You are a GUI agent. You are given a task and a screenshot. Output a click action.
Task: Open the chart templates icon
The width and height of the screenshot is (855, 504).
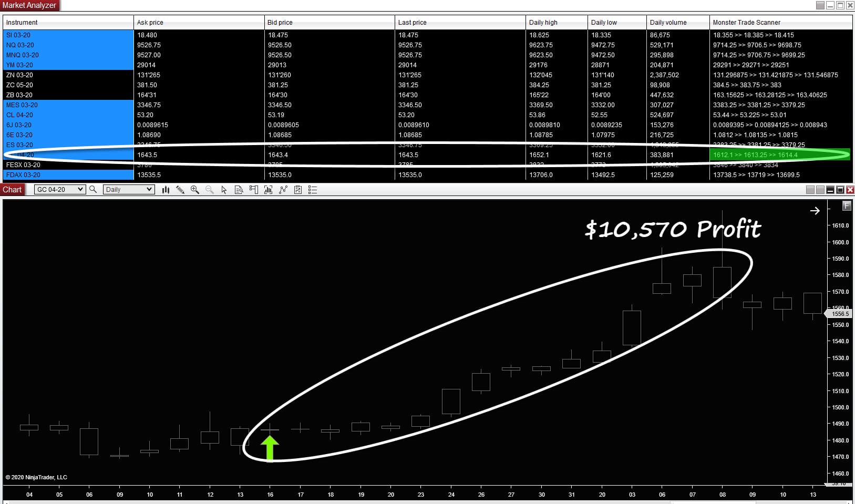point(298,190)
